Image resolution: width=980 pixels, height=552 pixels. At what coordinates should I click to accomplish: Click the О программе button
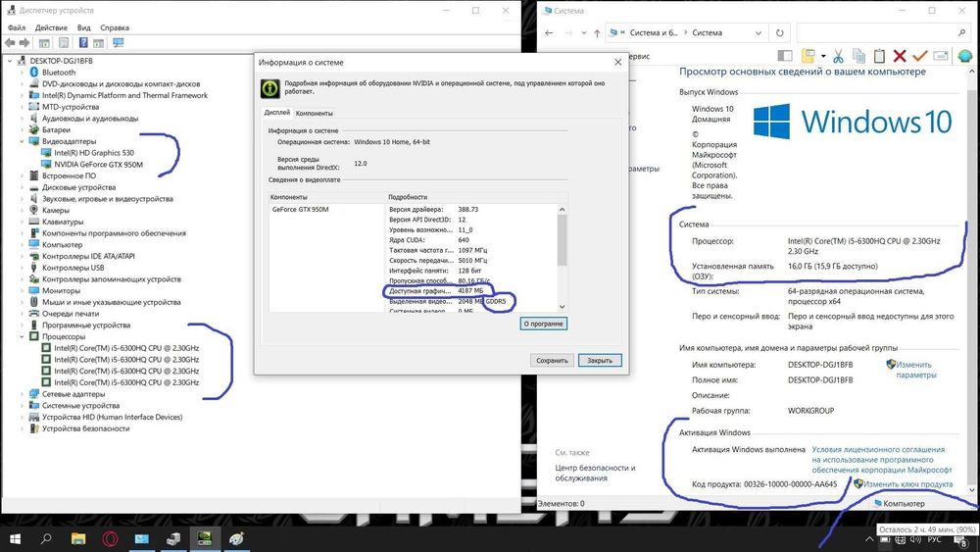(544, 324)
